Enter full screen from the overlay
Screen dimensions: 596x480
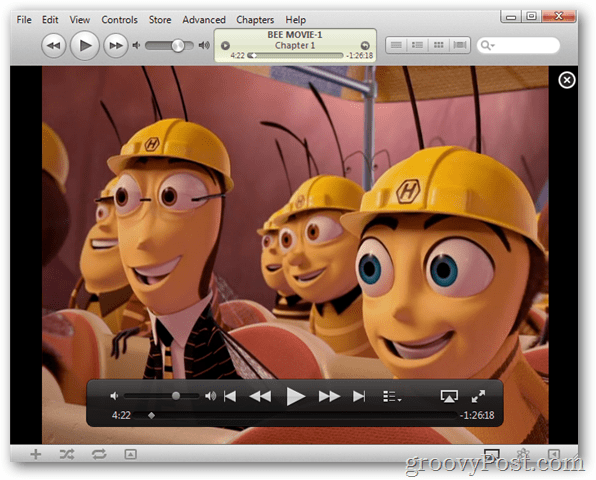pyautogui.click(x=478, y=396)
